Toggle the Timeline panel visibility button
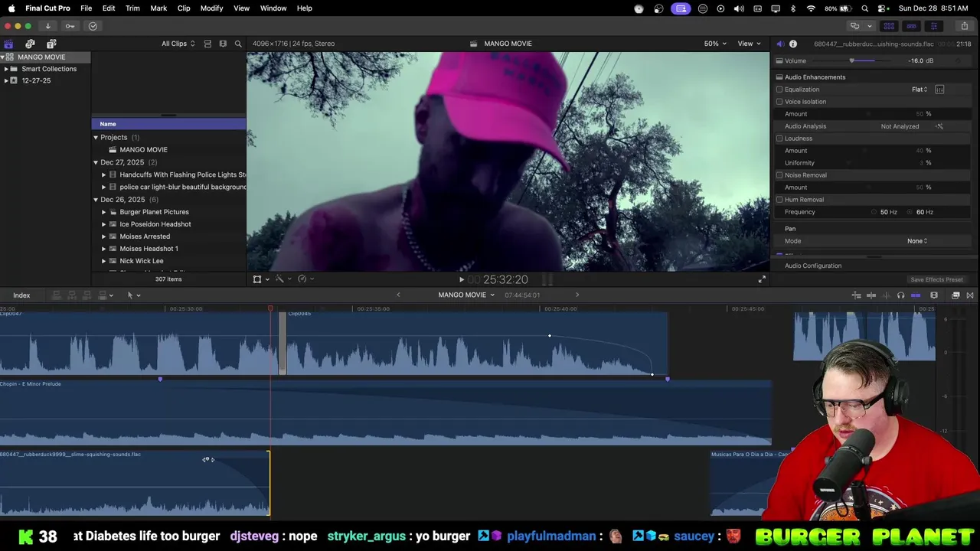Viewport: 980px width, 551px height. pos(911,26)
